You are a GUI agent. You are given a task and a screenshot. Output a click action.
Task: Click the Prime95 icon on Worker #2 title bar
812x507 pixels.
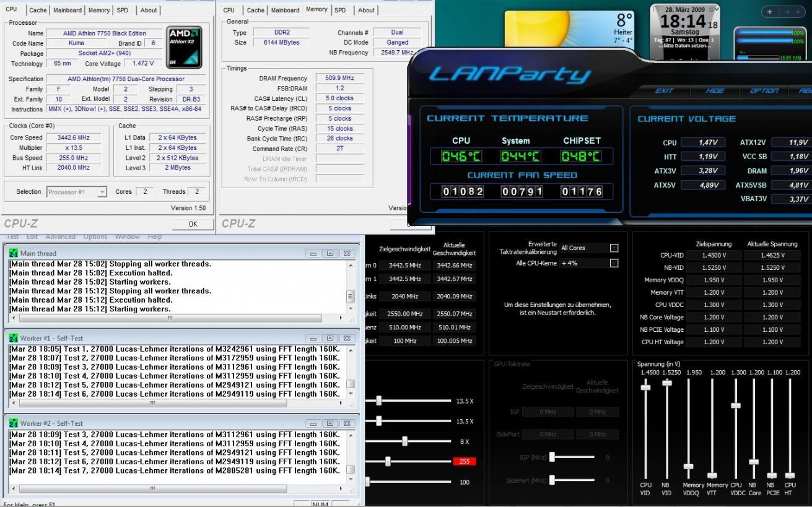click(x=14, y=423)
